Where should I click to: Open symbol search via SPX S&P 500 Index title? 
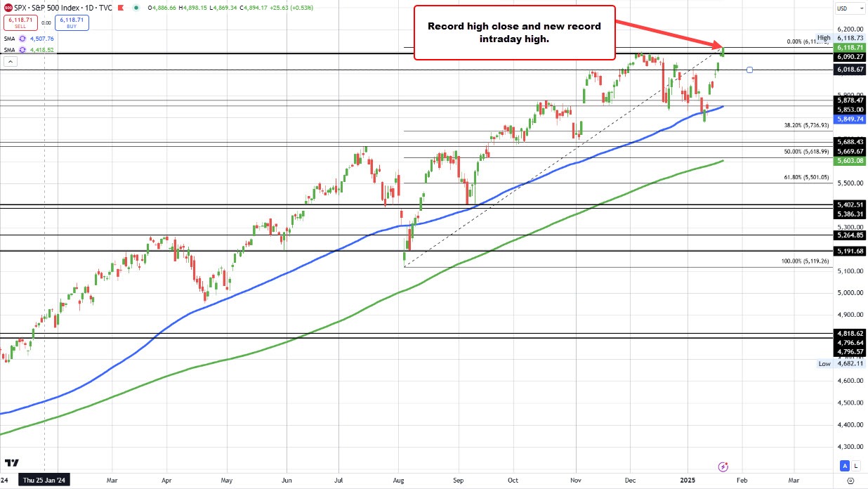pyautogui.click(x=46, y=8)
